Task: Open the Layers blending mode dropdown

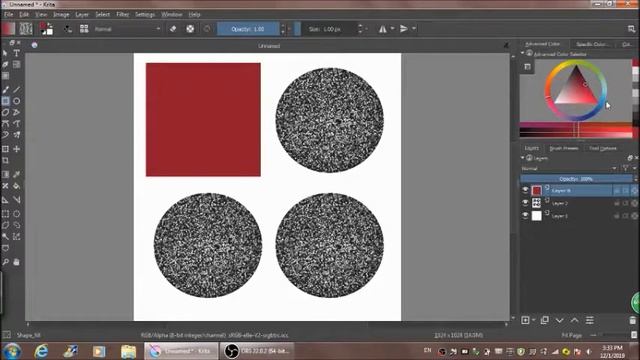Action: click(569, 169)
